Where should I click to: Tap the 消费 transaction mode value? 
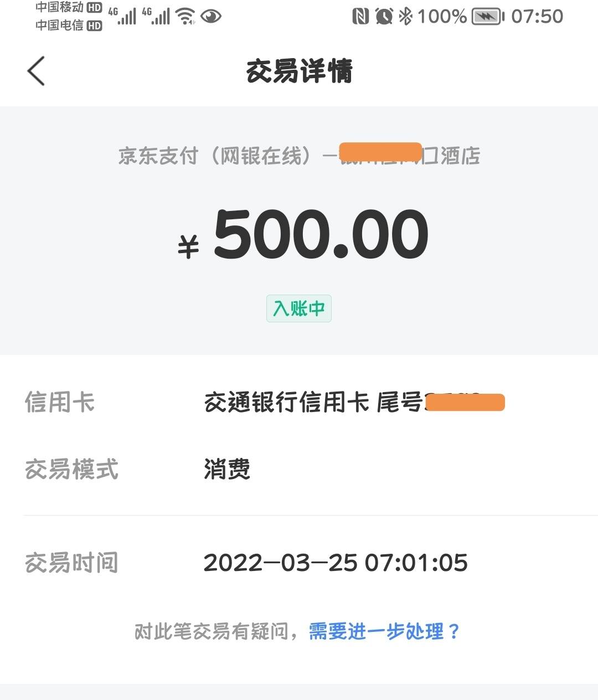coord(227,469)
